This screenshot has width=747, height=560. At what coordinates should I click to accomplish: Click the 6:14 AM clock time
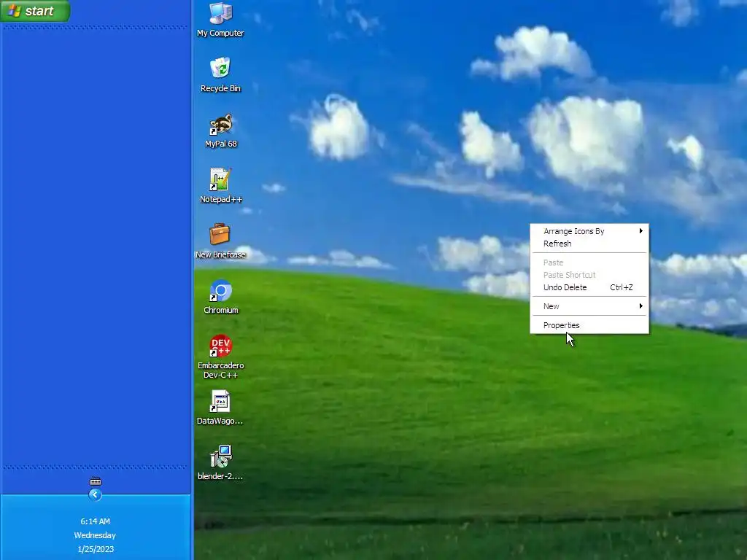coord(96,521)
